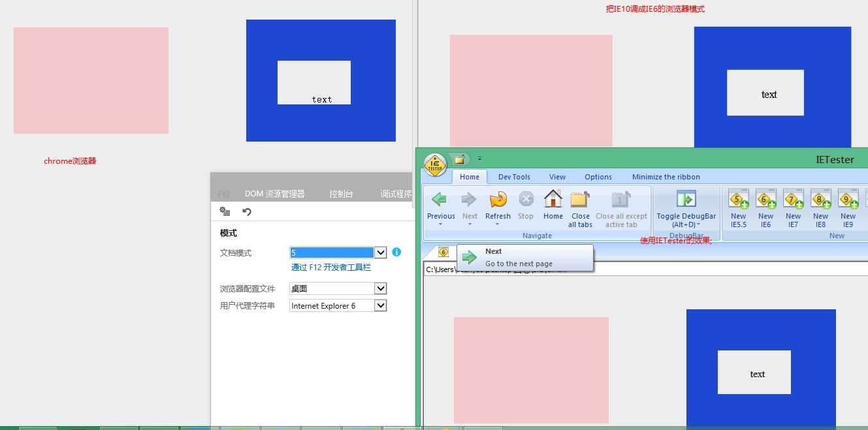Viewport: 868px width, 430px height.
Task: Expand the arrow under Previous button
Action: click(x=441, y=224)
